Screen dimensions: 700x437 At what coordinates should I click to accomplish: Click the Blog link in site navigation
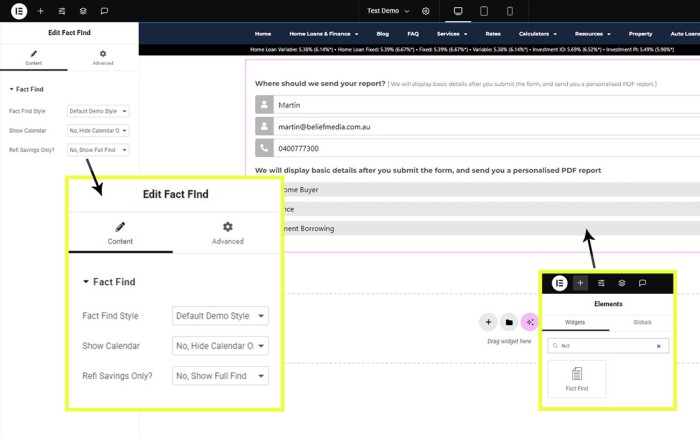point(382,34)
